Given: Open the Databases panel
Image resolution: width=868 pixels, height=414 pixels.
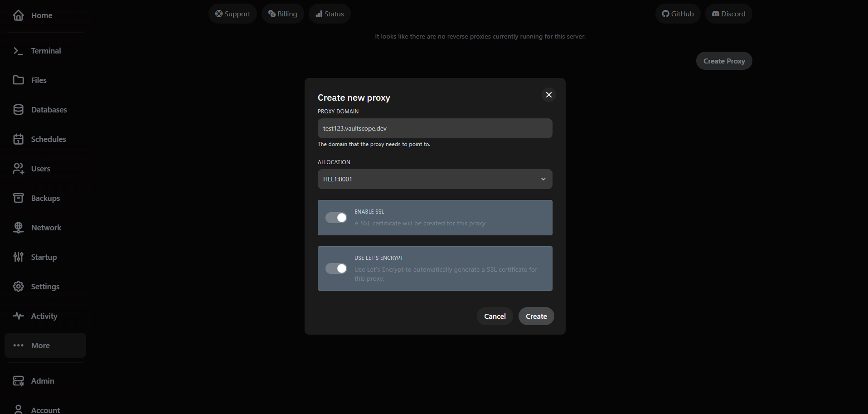Looking at the screenshot, I should click(x=18, y=109).
